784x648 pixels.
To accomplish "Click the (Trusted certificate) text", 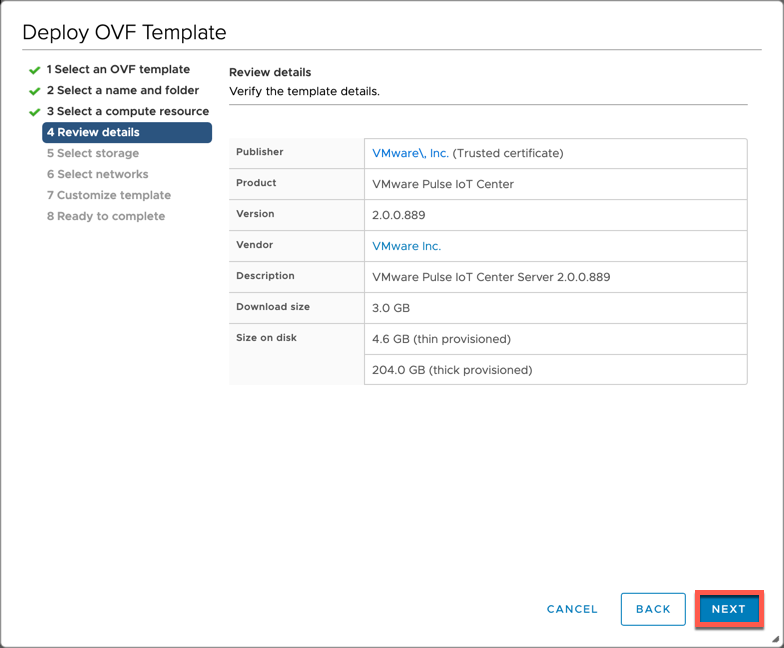I will (508, 153).
